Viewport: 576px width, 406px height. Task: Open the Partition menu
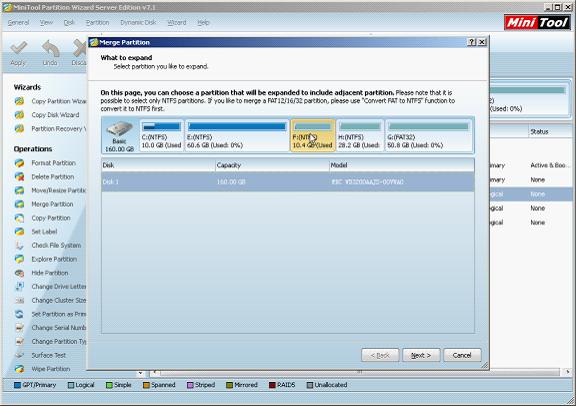pyautogui.click(x=97, y=22)
